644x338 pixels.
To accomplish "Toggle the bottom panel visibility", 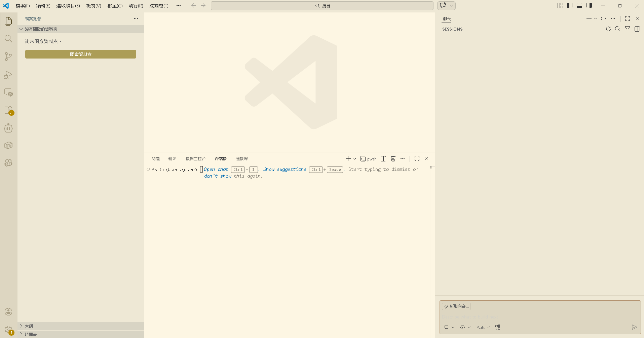I will (579, 5).
